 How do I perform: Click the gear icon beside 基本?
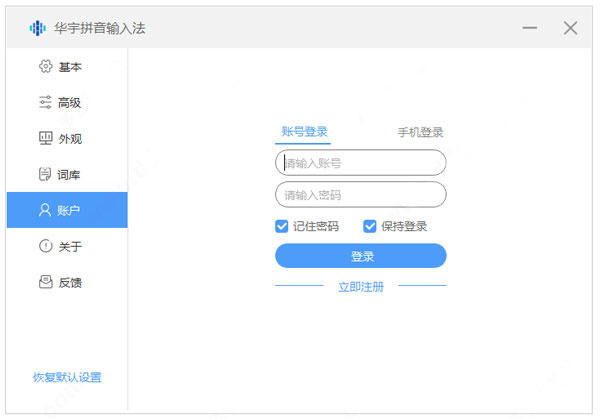click(x=46, y=66)
